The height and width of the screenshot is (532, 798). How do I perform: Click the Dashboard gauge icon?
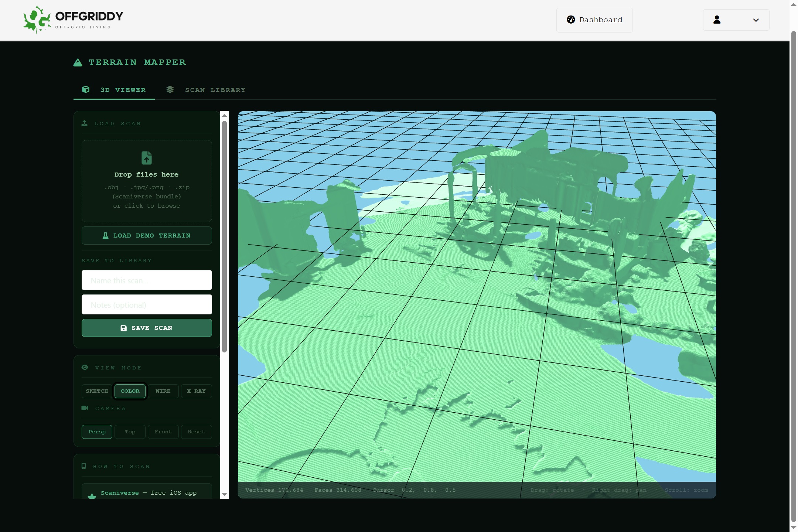pos(571,20)
